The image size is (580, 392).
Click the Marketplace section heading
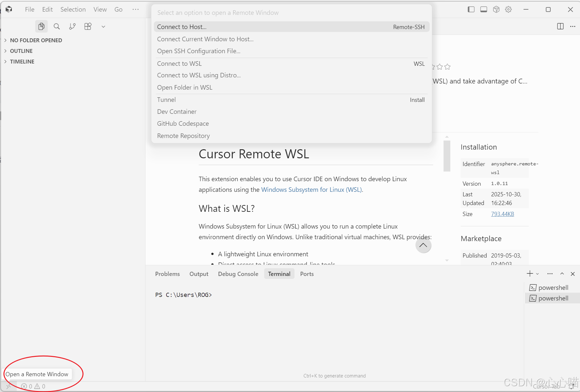point(481,239)
